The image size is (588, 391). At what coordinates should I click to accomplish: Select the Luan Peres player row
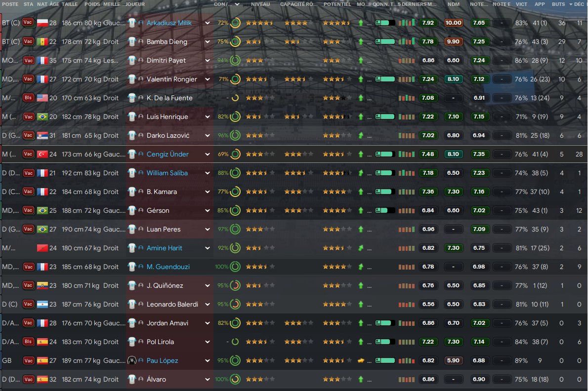click(x=294, y=229)
